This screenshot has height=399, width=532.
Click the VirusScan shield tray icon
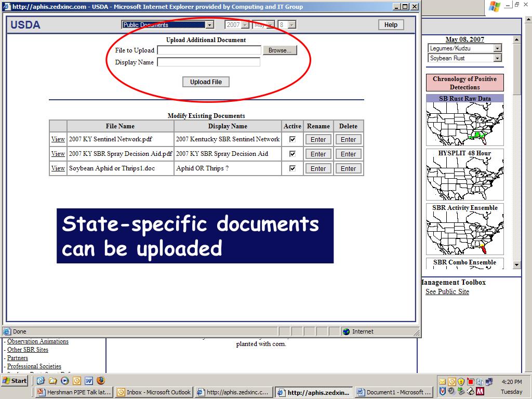(443, 391)
